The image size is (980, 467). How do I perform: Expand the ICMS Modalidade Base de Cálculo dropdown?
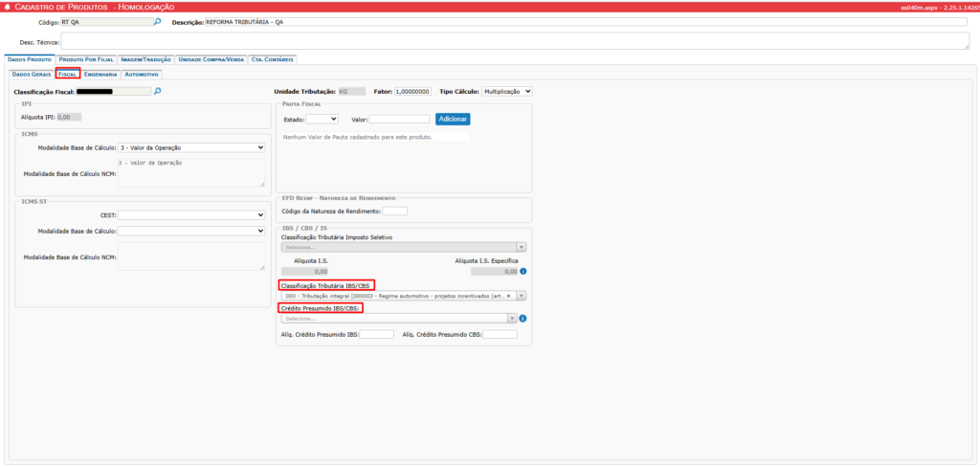tap(191, 148)
